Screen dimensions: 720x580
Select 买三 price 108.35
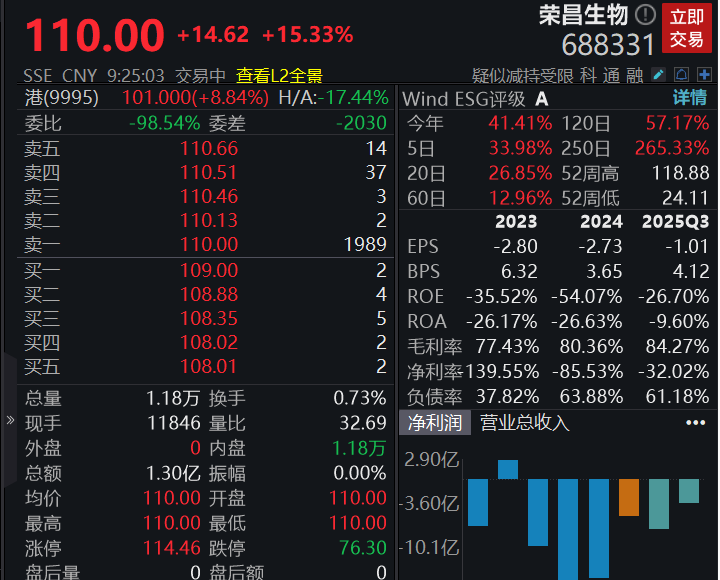209,318
